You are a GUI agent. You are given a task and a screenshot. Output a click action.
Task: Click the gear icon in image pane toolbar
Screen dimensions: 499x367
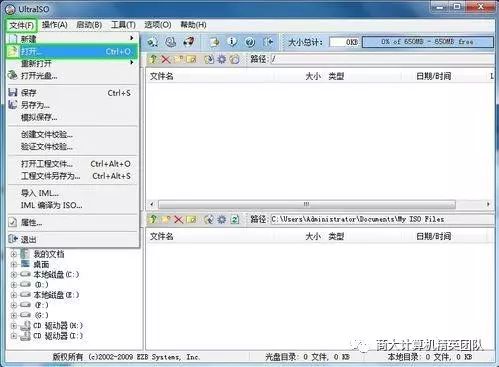222,59
